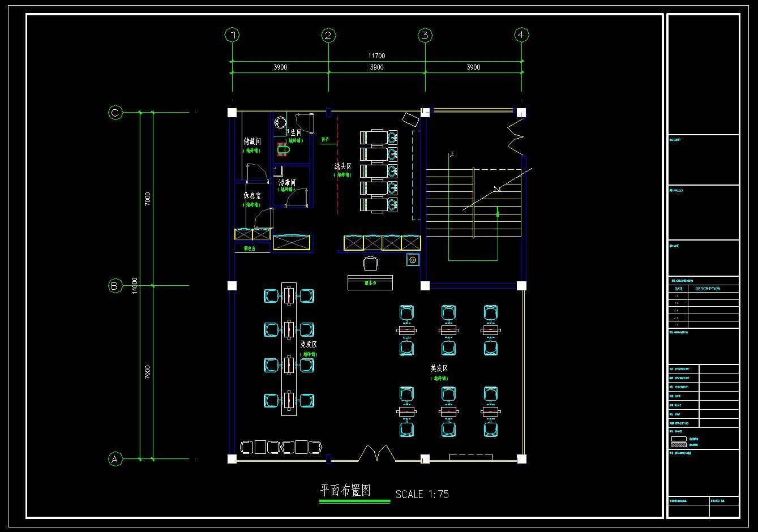The height and width of the screenshot is (532, 758).
Task: Click the empty white legend swatch in title block
Action: 678,439
